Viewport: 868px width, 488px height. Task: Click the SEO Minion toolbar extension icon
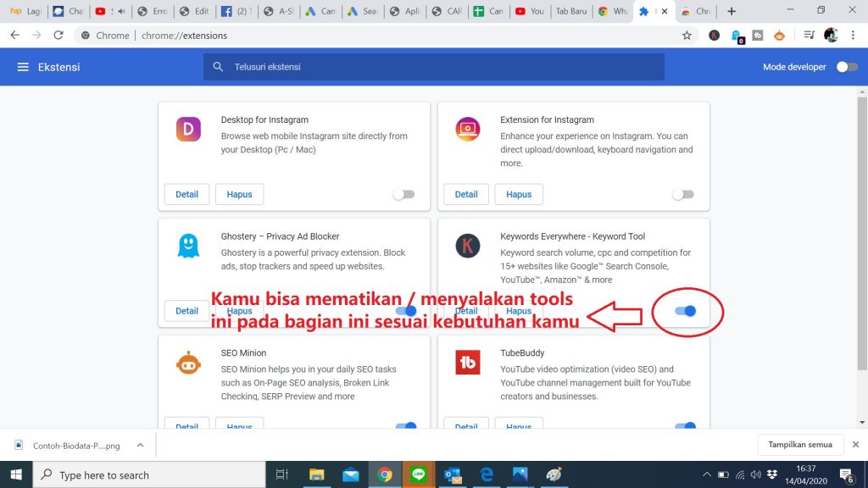tap(779, 36)
